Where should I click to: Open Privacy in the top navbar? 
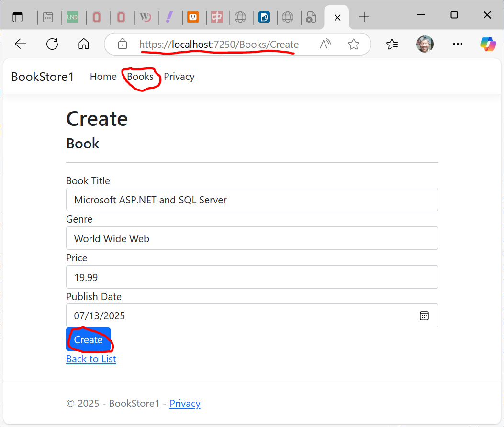point(179,77)
